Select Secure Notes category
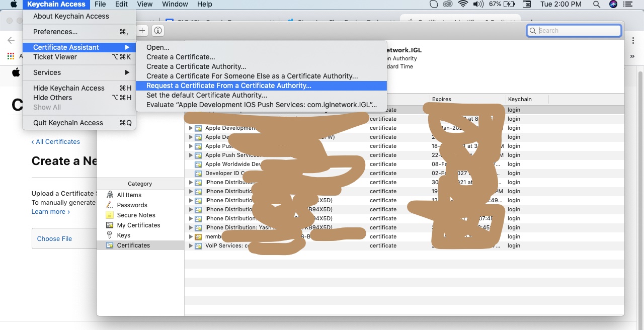644x330 pixels. [136, 215]
